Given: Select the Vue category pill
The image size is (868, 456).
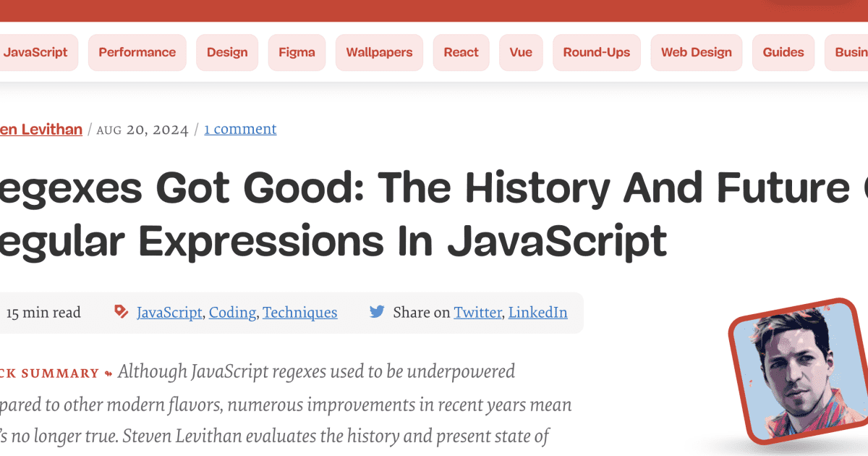Looking at the screenshot, I should coord(521,52).
